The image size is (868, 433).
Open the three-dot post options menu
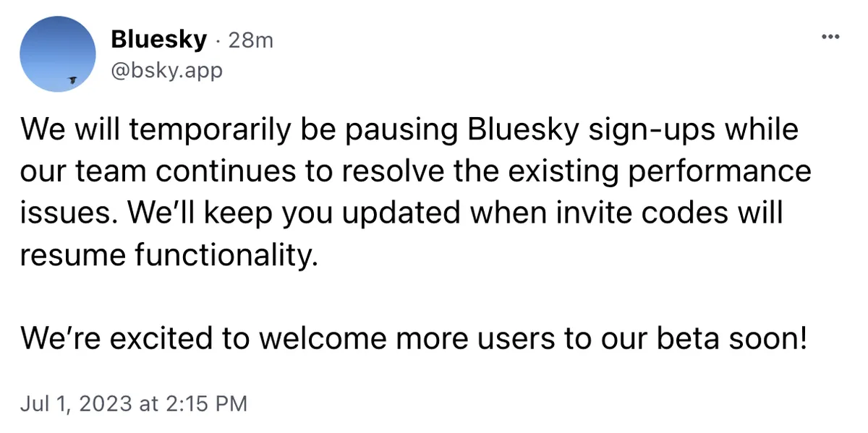pos(830,38)
